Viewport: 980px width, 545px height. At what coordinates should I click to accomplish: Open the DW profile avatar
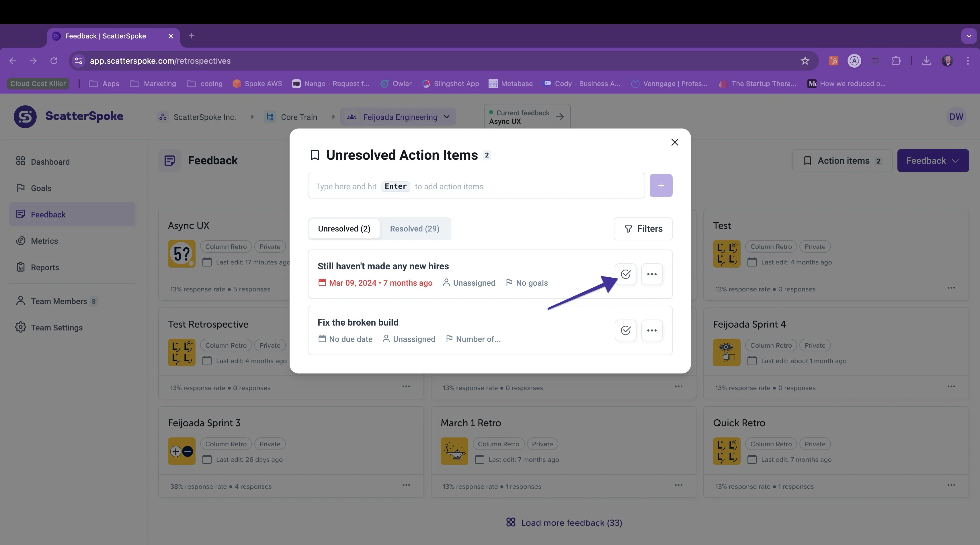(956, 116)
